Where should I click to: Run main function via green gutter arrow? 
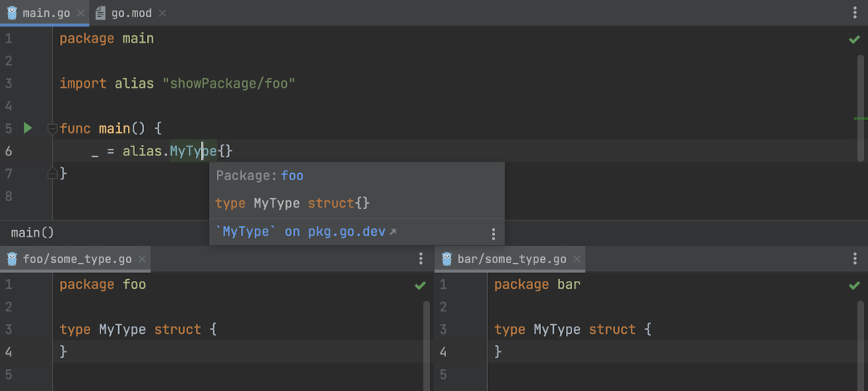[27, 128]
